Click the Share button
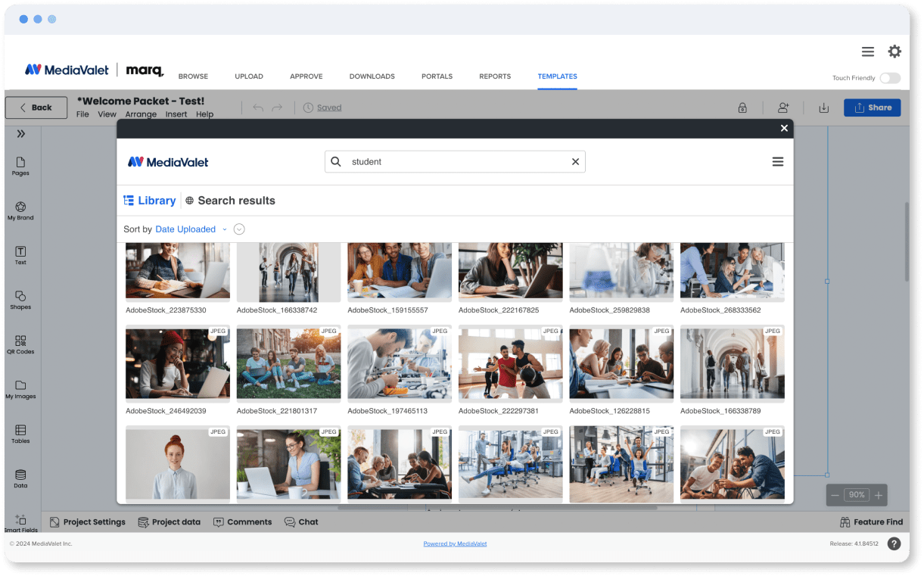This screenshot has width=924, height=576. click(872, 107)
